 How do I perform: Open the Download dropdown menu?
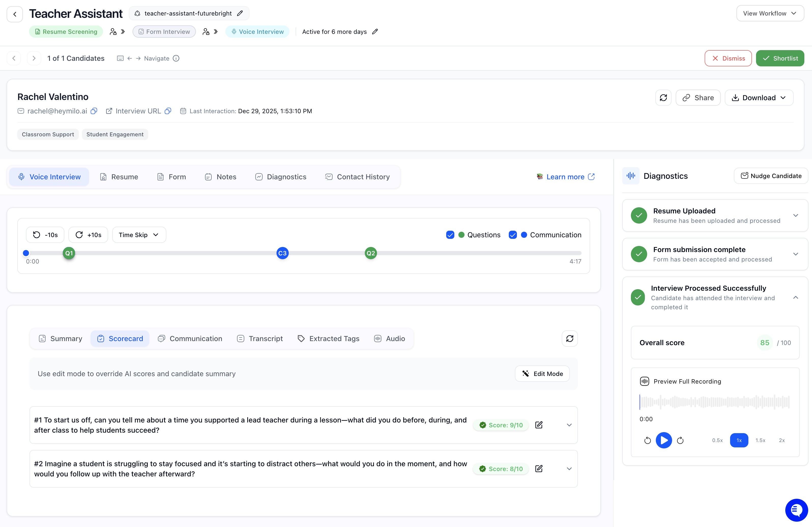tap(759, 98)
